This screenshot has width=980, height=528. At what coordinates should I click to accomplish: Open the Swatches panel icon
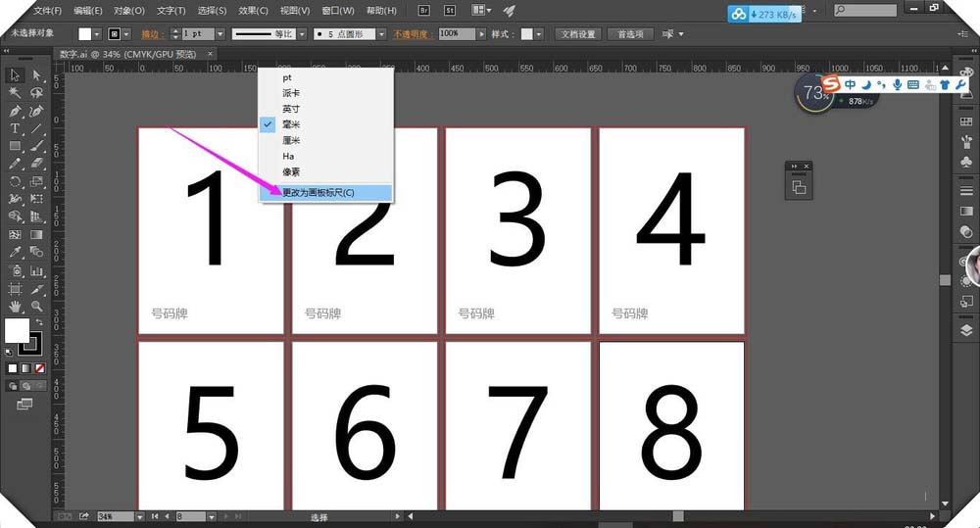coord(966,121)
